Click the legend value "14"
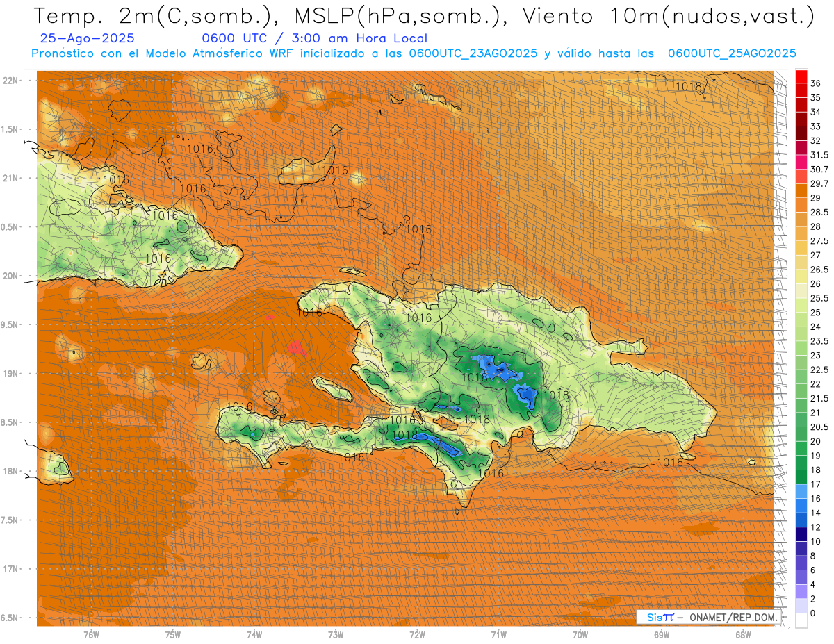 click(816, 513)
